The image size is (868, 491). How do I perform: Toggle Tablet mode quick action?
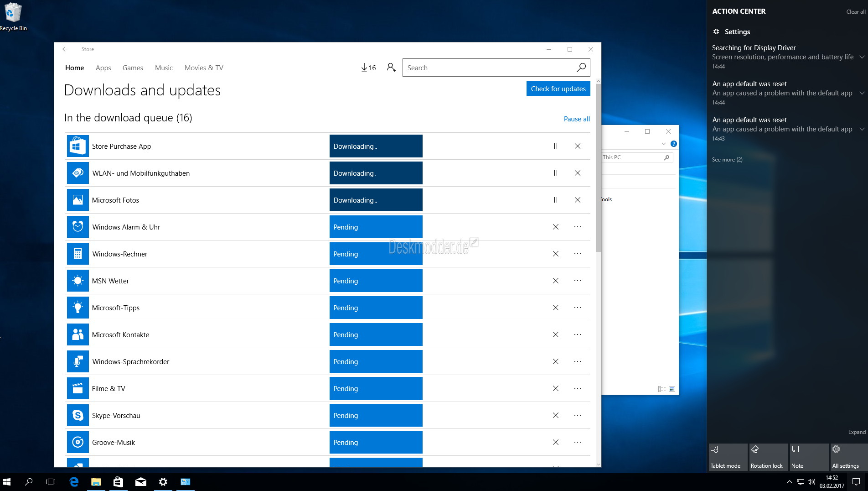tap(728, 457)
